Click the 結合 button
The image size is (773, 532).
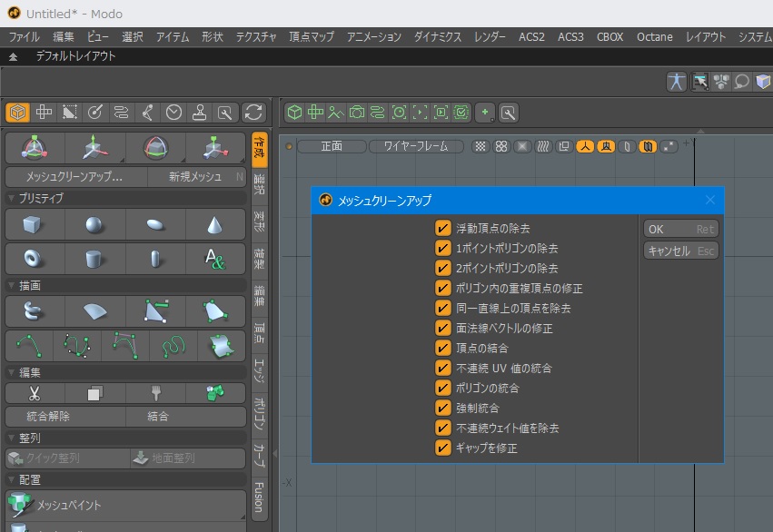pos(186,416)
